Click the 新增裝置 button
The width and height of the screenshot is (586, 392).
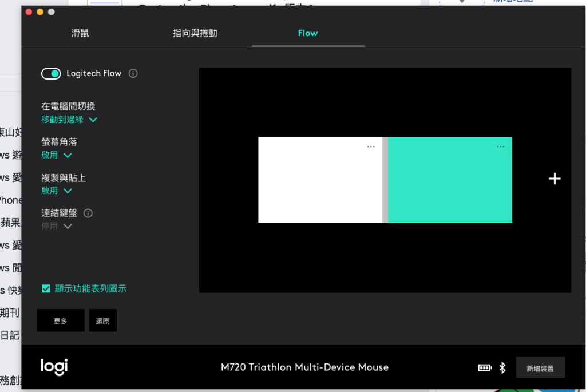pos(540,367)
